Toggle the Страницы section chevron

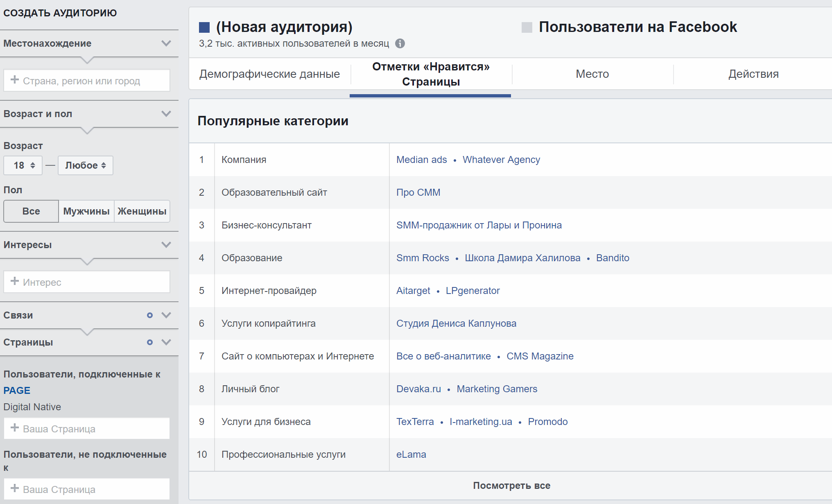(166, 342)
